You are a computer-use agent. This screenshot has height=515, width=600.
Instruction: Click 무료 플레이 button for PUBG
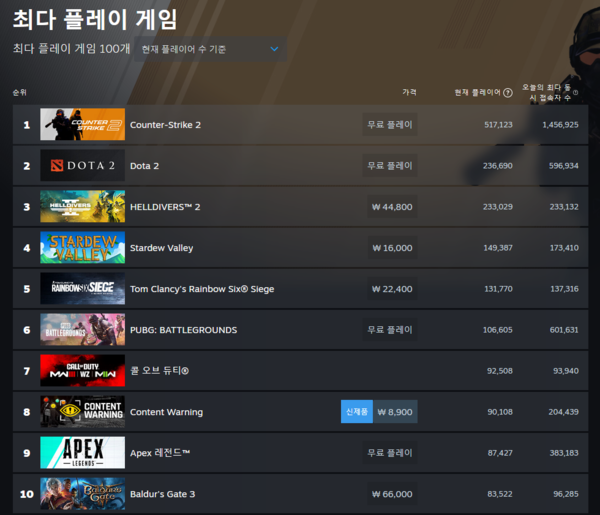(390, 329)
